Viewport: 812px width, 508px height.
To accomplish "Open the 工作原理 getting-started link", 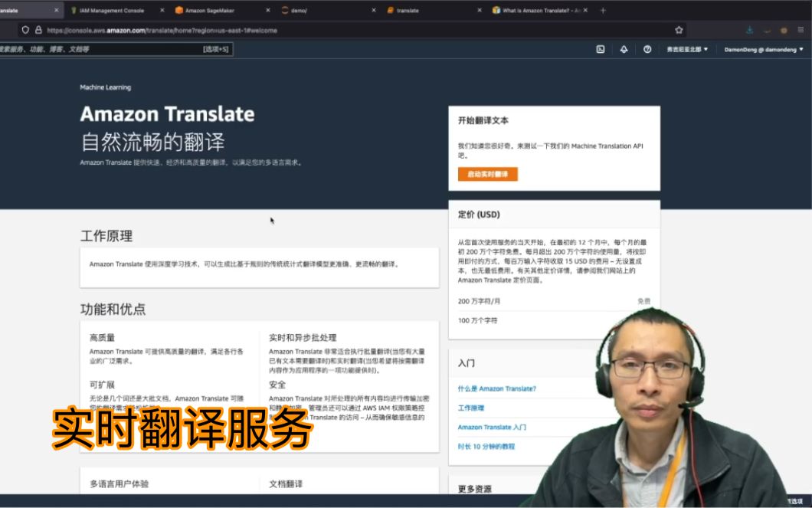I will coord(471,408).
